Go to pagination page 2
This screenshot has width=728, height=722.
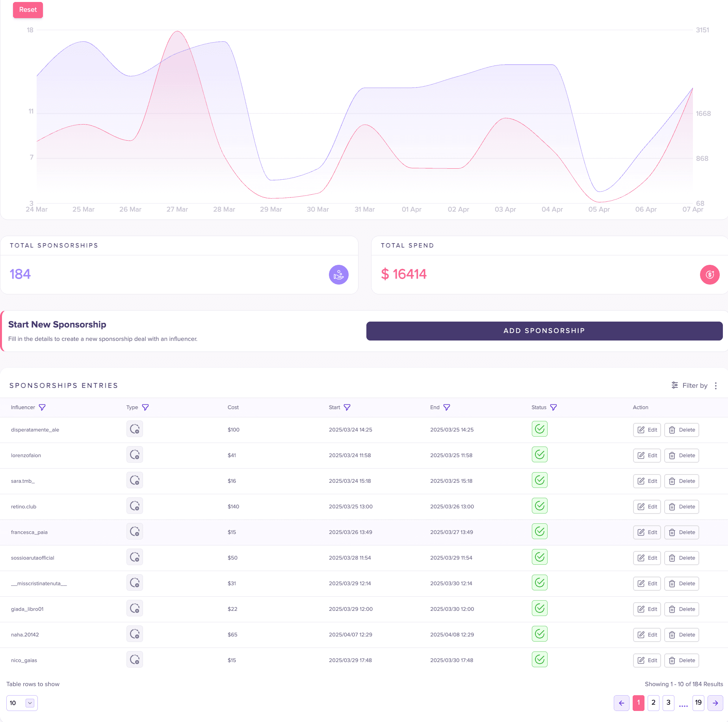[x=654, y=703]
